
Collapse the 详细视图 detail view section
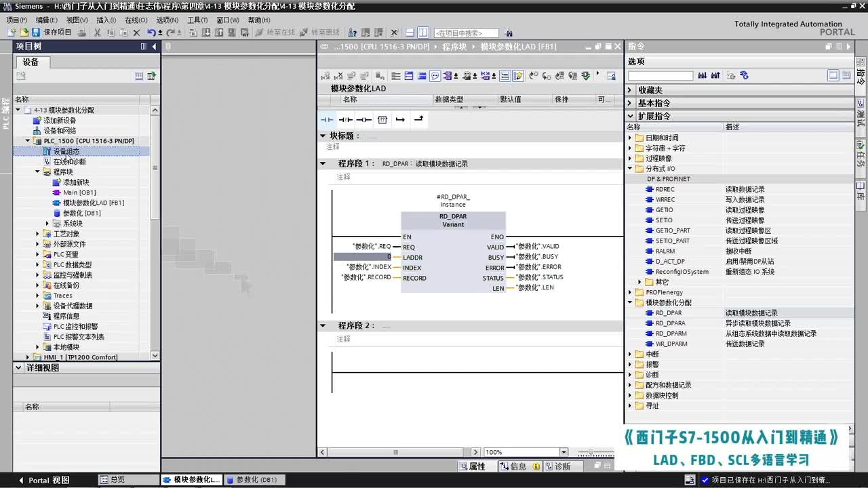pos(18,368)
